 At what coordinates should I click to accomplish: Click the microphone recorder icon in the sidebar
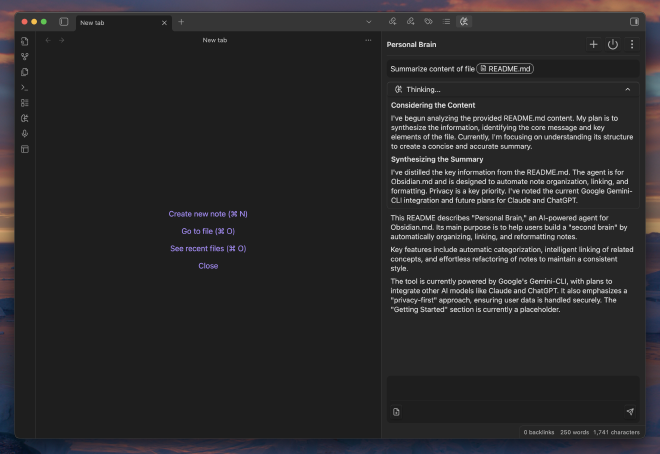pos(25,133)
